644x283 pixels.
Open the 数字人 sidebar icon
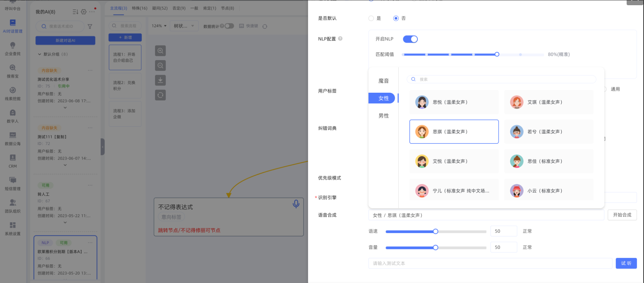(x=13, y=116)
